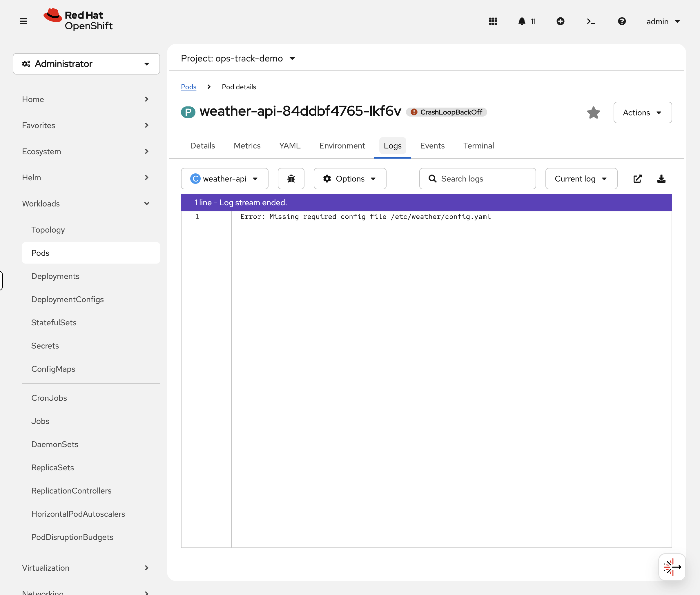Open the hamburger navigation menu
Viewport: 700px width, 595px height.
coord(23,21)
